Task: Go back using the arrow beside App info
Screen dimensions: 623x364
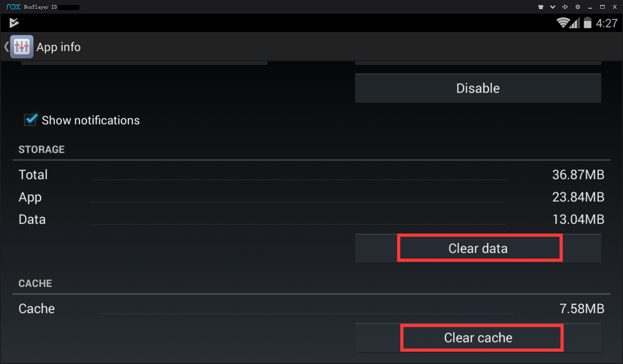Action: 6,47
